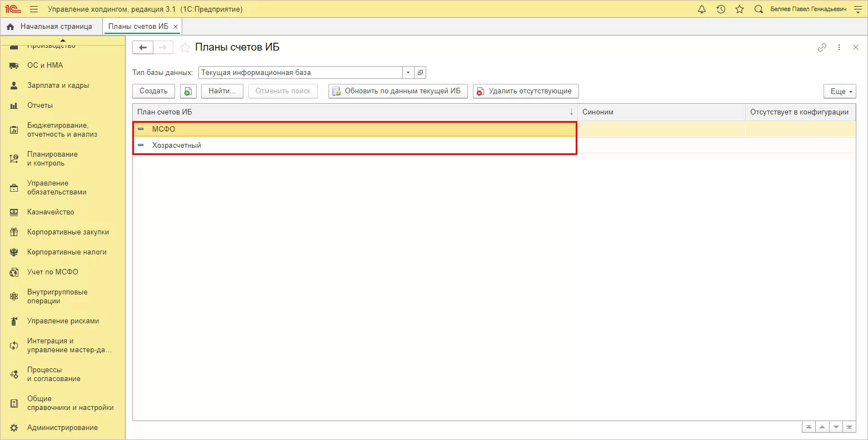Click the Найти... button

[222, 91]
